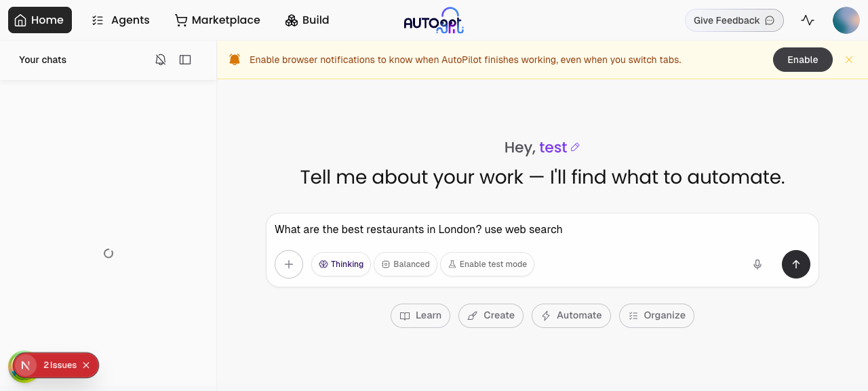Focus the chat prompt input field
The height and width of the screenshot is (391, 868).
point(542,230)
